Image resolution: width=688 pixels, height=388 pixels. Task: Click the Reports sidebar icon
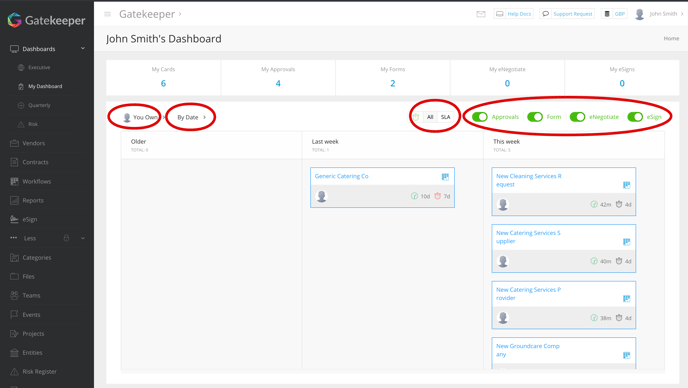tap(14, 200)
